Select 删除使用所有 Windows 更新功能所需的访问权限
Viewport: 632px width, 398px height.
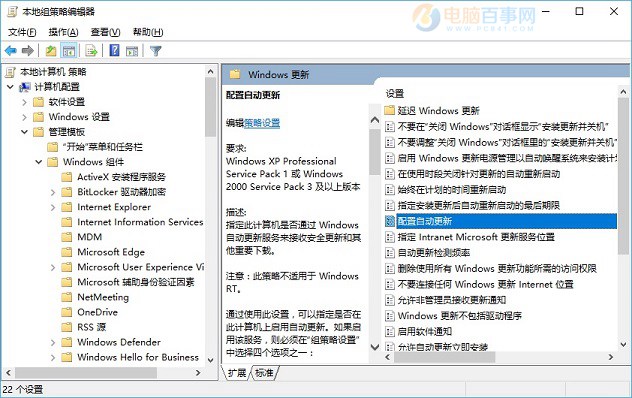point(497,269)
